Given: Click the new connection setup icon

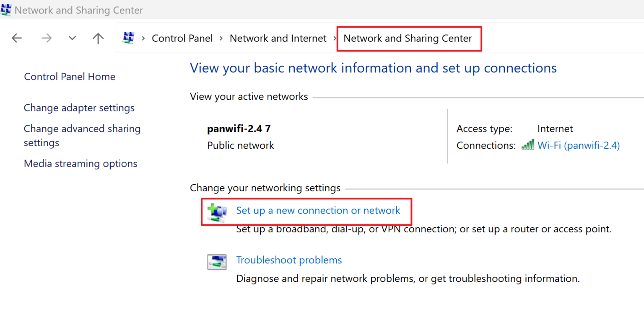Looking at the screenshot, I should coord(217,212).
